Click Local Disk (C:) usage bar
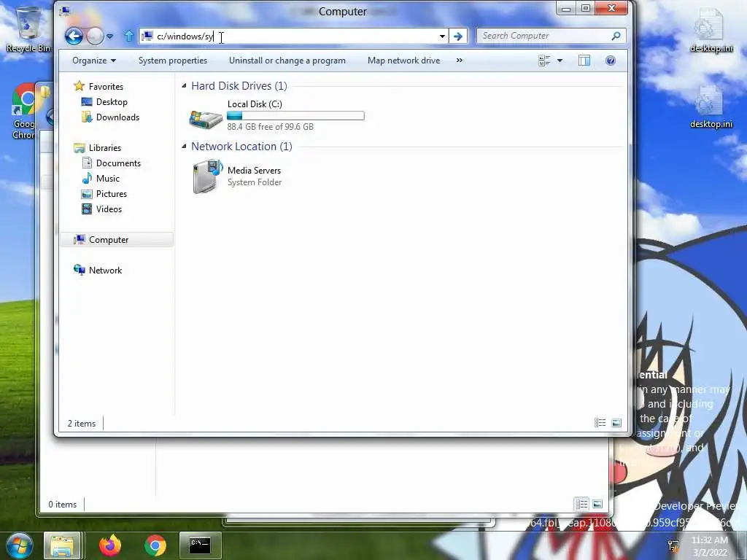Screen dimensions: 747x560 tap(295, 116)
